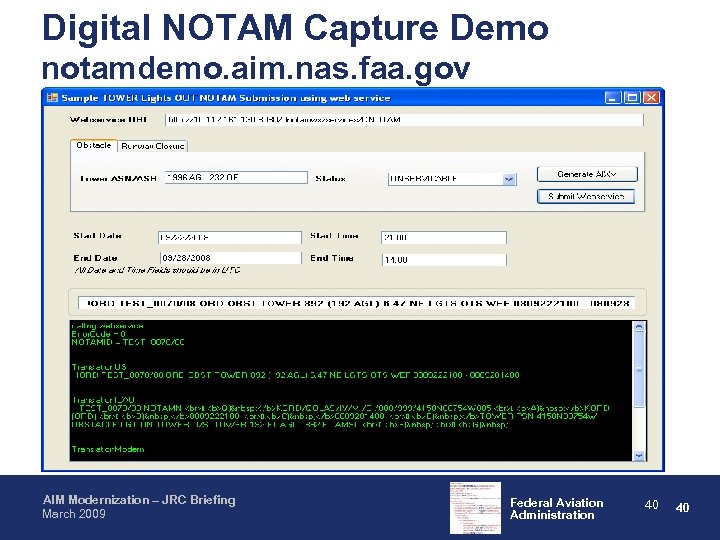Click the application icon in title bar
The image size is (720, 540).
52,98
